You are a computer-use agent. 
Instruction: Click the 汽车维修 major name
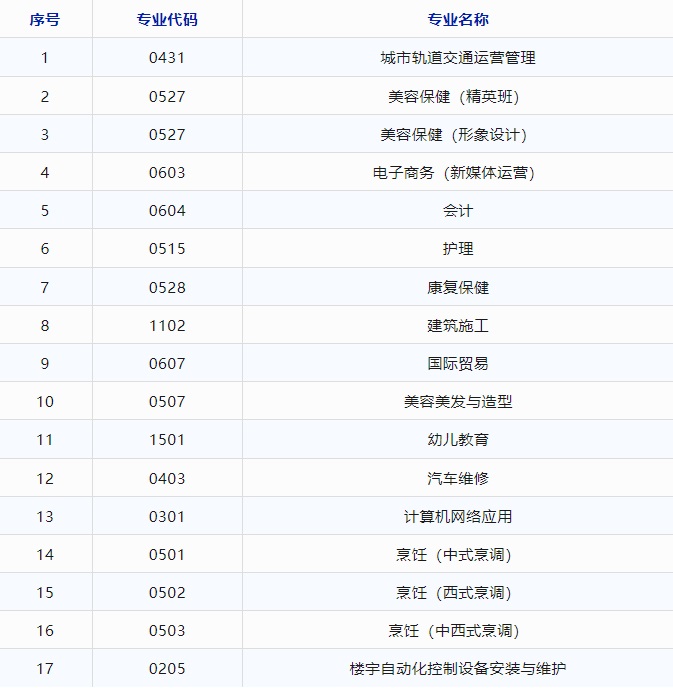pyautogui.click(x=457, y=478)
